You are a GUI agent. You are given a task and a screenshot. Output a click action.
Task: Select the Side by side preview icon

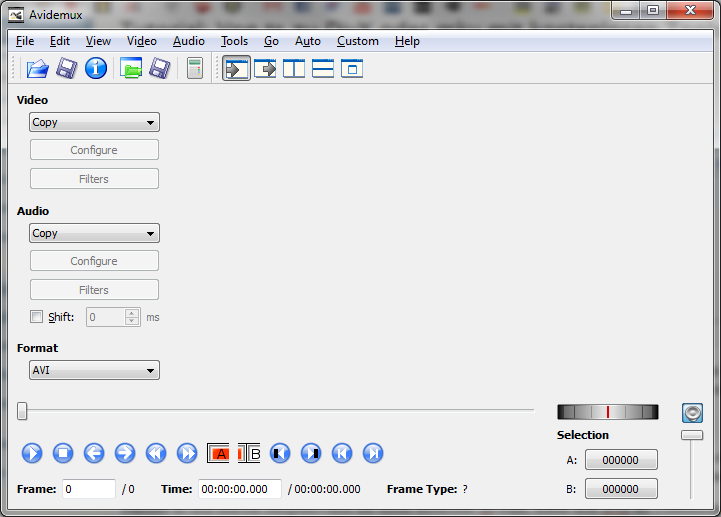coord(294,69)
